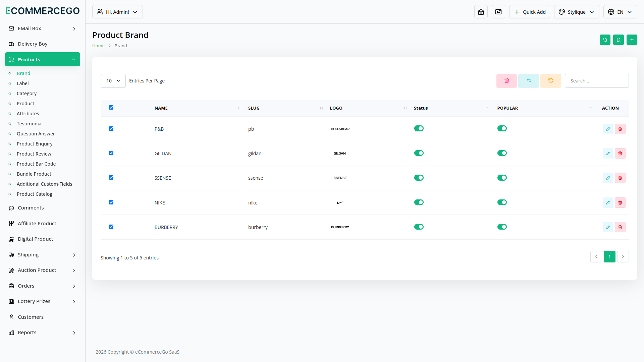Go to pagination page 1

tap(609, 257)
